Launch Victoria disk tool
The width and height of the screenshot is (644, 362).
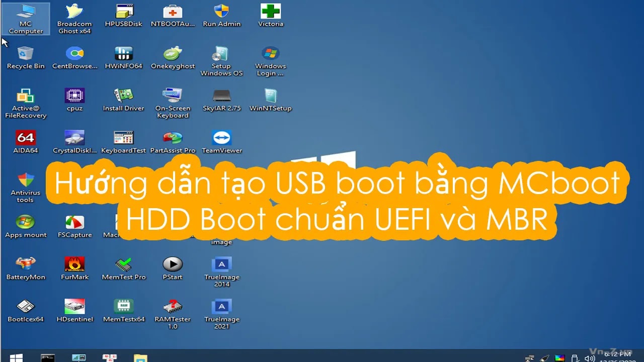271,15
